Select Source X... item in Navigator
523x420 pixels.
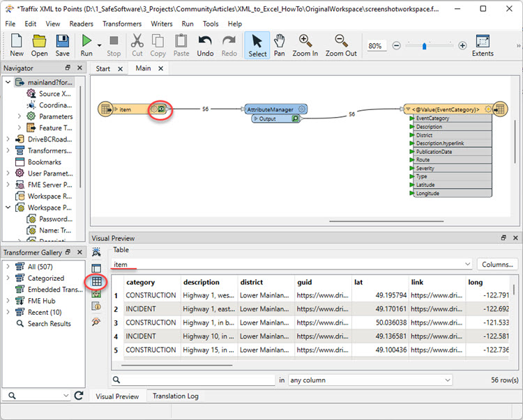[x=55, y=93]
